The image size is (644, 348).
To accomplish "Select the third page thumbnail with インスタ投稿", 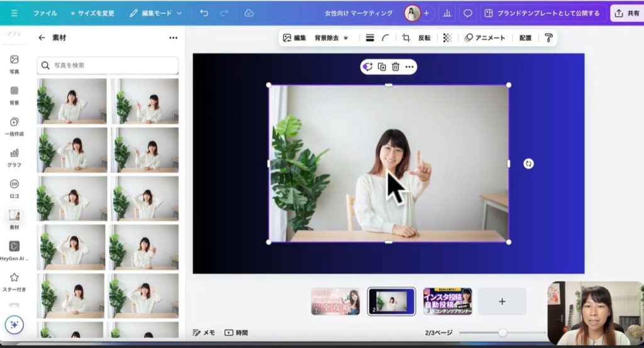I will point(447,301).
